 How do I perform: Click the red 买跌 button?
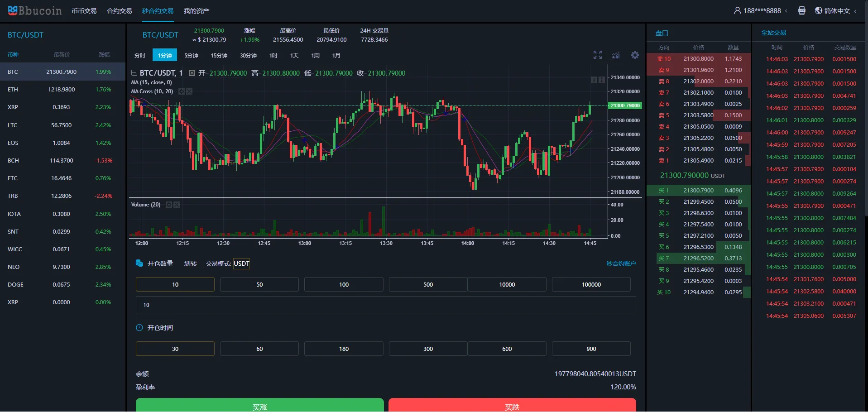[x=512, y=405]
